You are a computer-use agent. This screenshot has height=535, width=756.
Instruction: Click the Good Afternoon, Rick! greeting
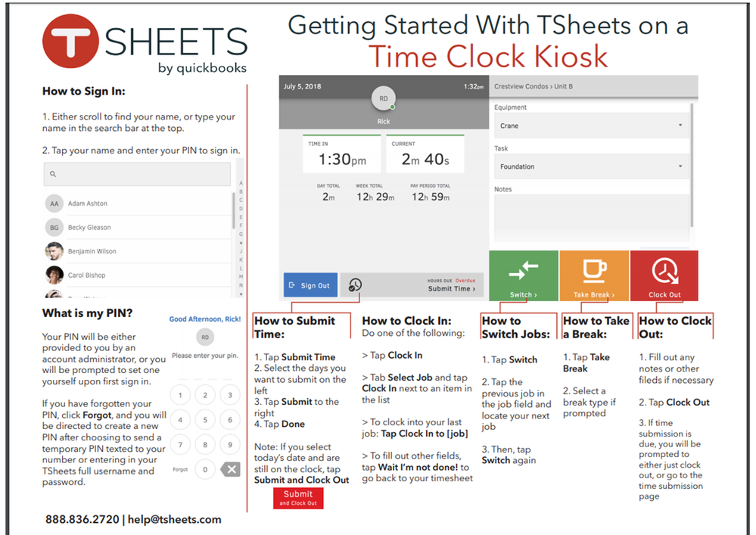205,319
